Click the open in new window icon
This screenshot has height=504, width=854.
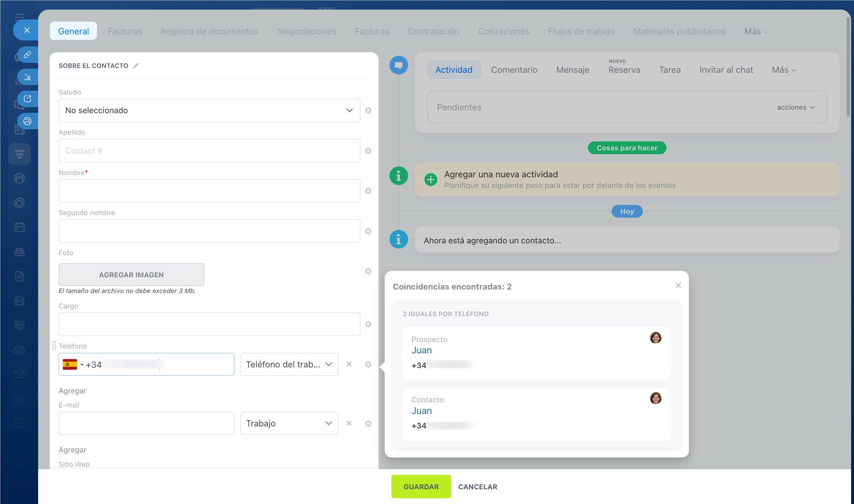pyautogui.click(x=28, y=99)
